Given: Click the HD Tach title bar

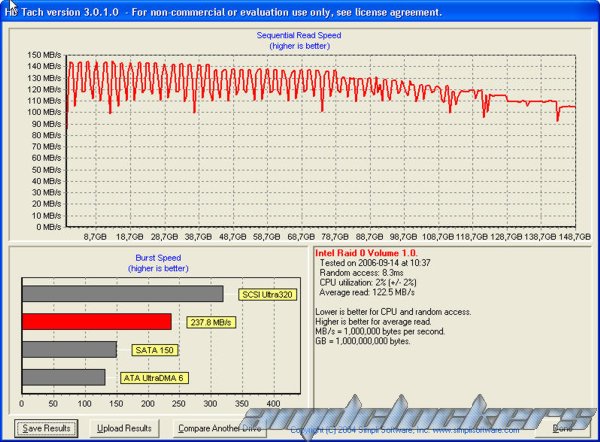Looking at the screenshot, I should (300, 11).
